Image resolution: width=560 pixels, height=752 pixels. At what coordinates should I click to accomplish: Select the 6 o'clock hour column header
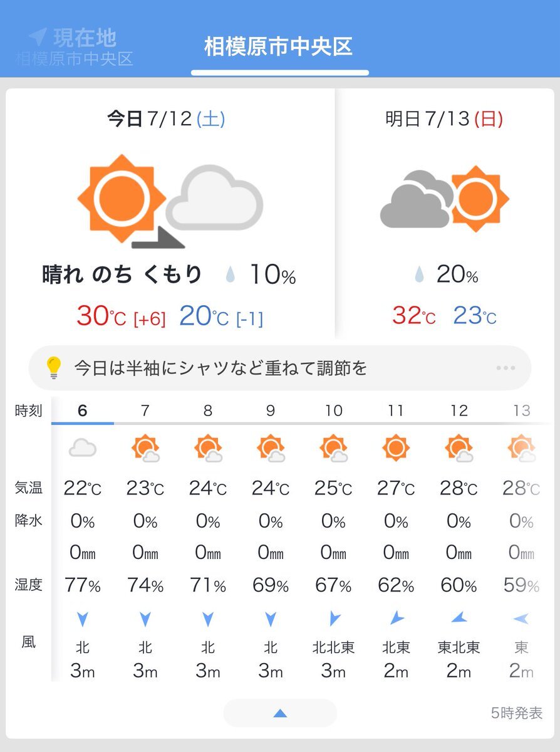tap(83, 410)
